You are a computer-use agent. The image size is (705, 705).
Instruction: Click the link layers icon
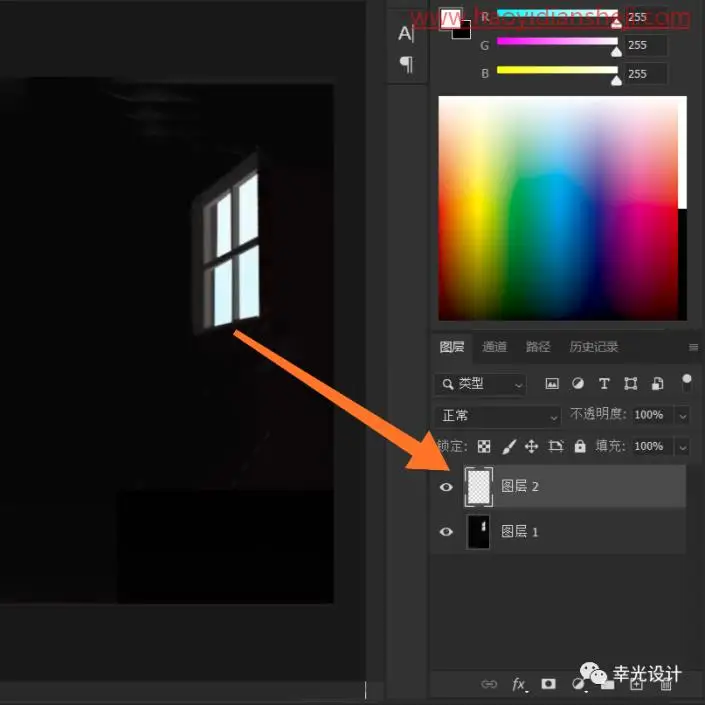[489, 684]
